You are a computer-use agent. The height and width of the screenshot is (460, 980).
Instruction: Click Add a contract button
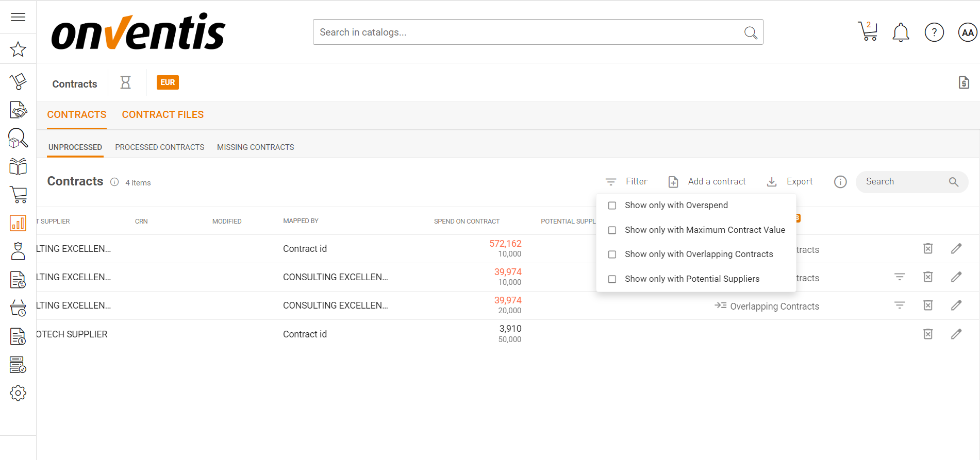[707, 181]
